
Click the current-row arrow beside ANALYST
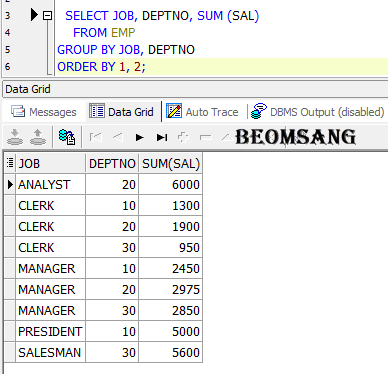pyautogui.click(x=10, y=184)
